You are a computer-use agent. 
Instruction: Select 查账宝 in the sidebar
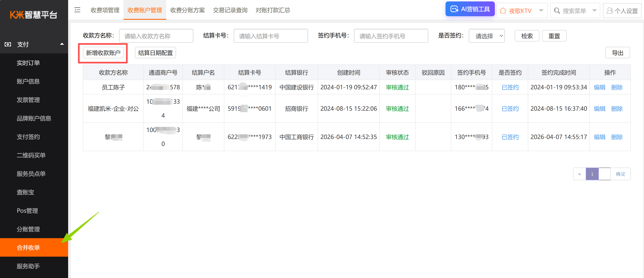[x=25, y=192]
